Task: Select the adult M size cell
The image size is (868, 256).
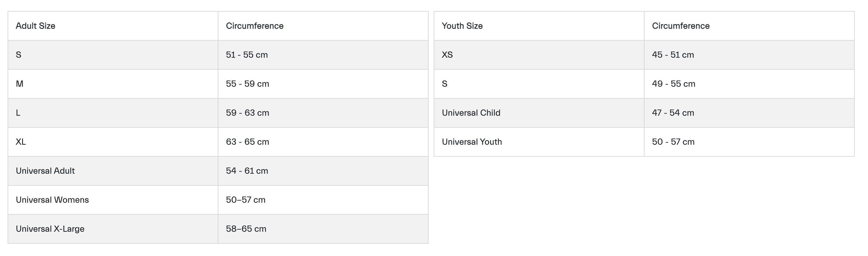Action: [20, 84]
